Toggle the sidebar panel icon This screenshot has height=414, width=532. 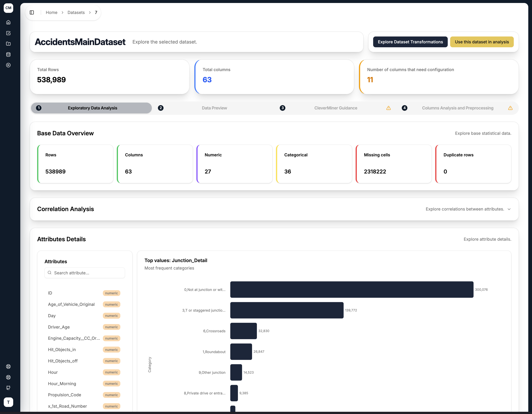32,12
